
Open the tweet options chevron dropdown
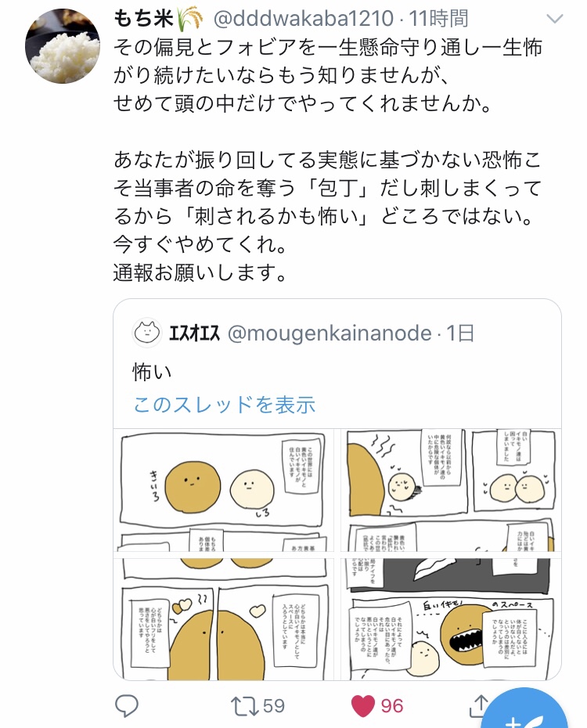click(x=554, y=19)
